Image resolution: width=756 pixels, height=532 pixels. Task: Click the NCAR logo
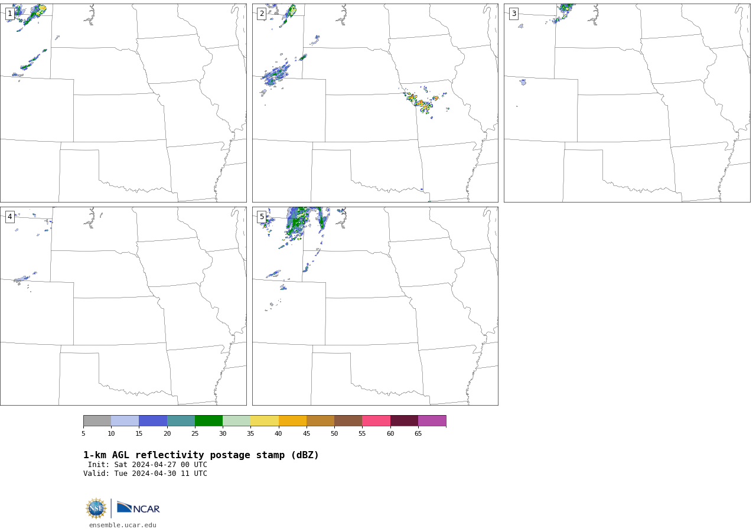(138, 508)
